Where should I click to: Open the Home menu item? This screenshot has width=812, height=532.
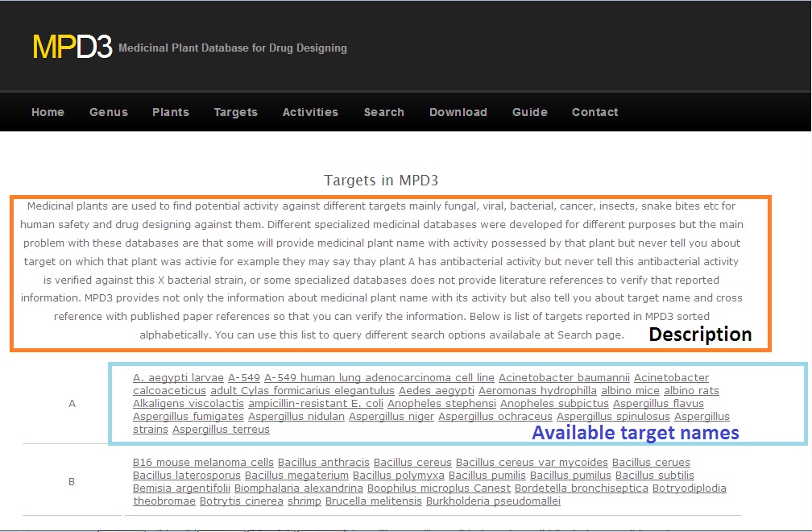[x=48, y=112]
